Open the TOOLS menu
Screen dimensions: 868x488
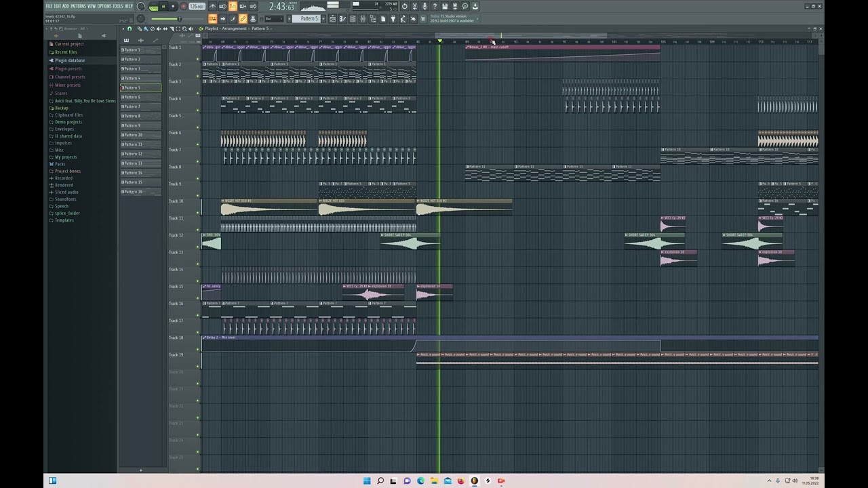point(118,6)
